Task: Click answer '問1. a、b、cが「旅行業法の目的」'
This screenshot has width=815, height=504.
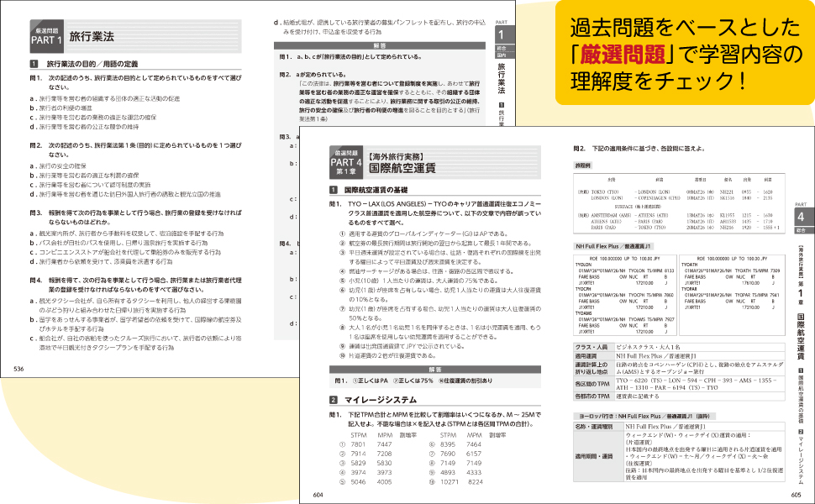Action: pos(351,56)
